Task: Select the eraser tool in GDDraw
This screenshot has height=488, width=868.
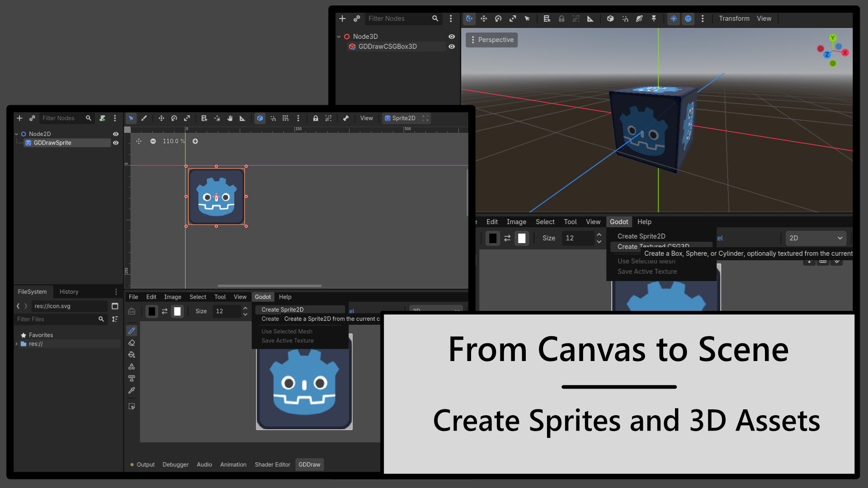Action: 132,343
